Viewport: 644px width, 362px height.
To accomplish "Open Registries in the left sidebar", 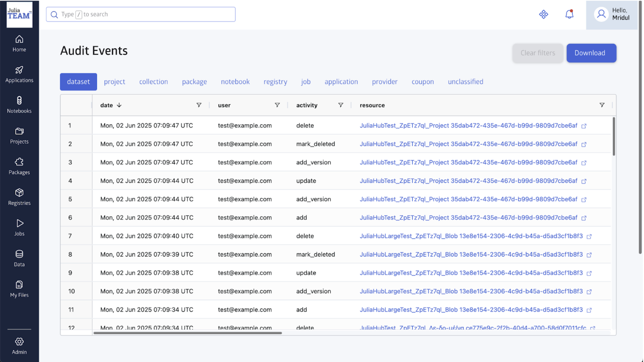I will 19,197.
